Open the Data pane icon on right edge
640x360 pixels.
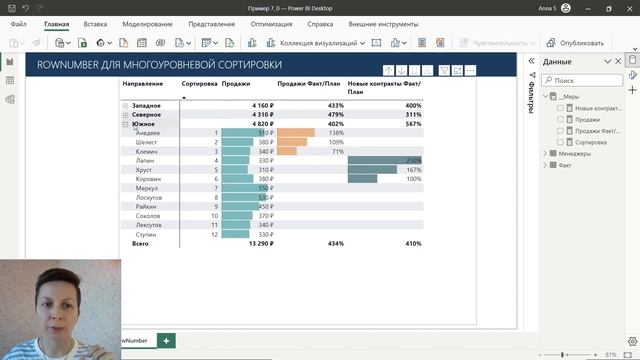(x=633, y=60)
